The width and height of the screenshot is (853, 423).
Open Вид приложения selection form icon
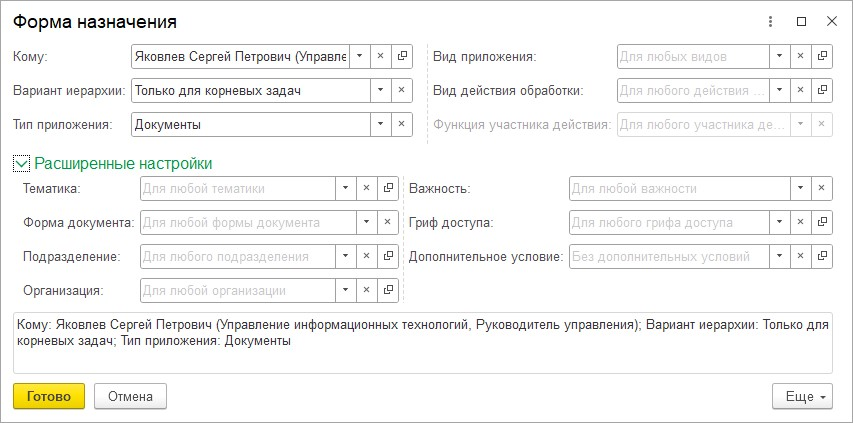coord(821,57)
